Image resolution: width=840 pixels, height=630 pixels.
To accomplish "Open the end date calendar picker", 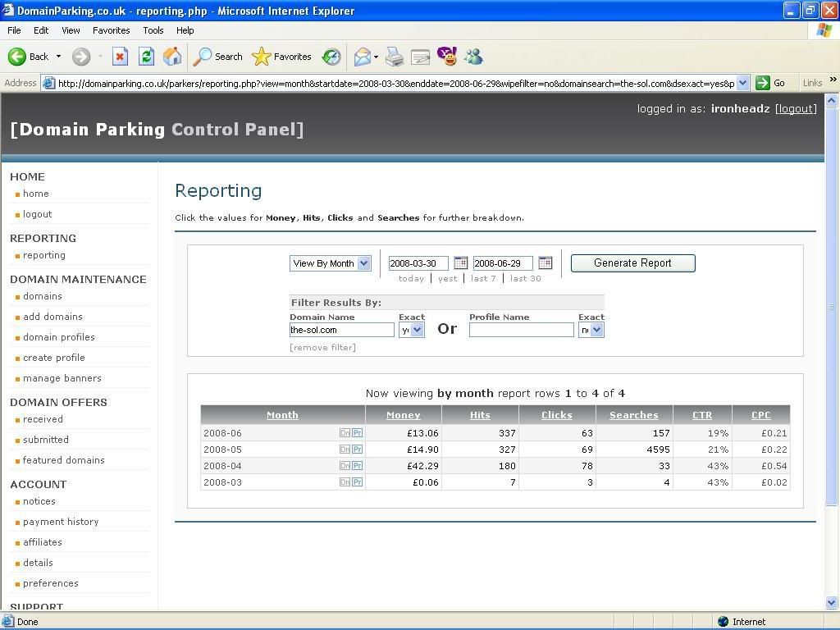I will point(545,263).
